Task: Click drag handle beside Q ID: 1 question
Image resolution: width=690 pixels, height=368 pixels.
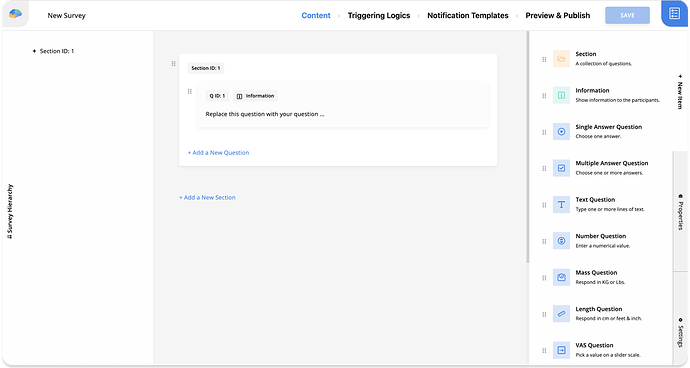Action: [190, 92]
